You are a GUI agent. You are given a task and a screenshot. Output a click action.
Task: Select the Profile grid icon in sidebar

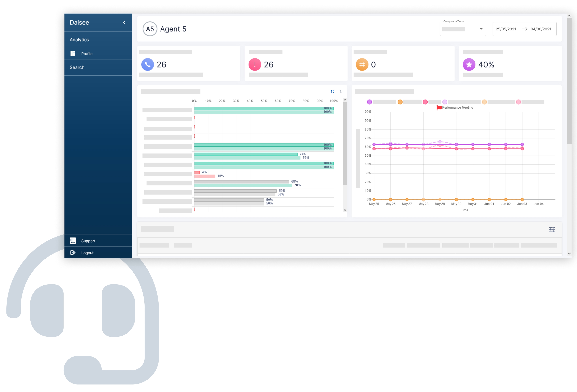point(73,53)
